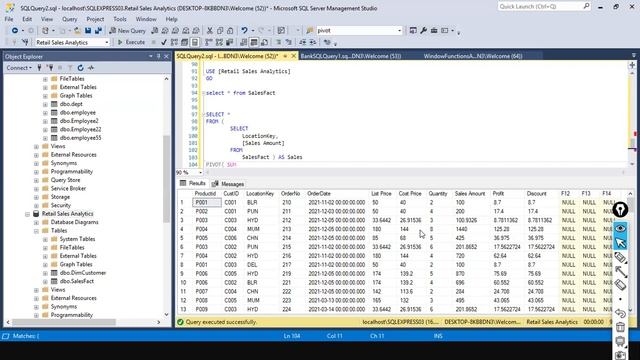Click the eraser icon in overlay toolbar

click(x=620, y=285)
